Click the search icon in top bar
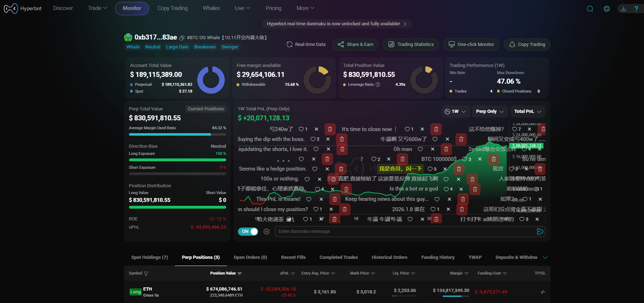The image size is (644, 303). (590, 9)
